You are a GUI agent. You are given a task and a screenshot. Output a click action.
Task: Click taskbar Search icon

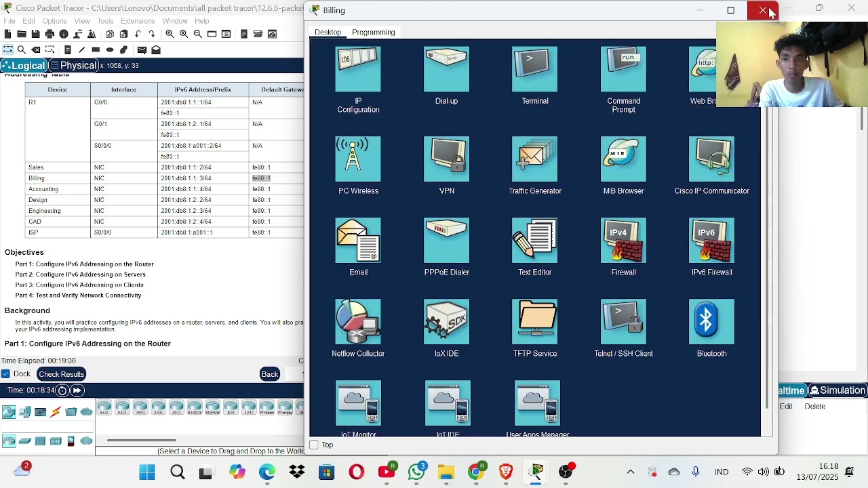tap(178, 472)
